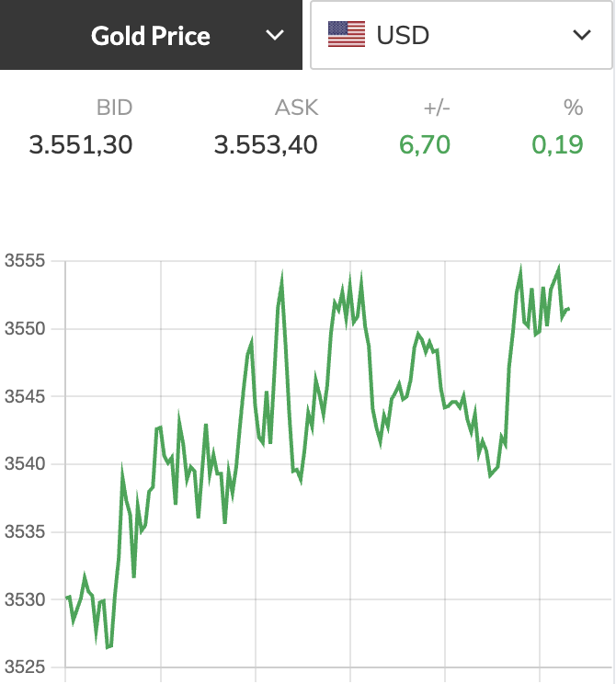Click the Gold Price title text
The height and width of the screenshot is (684, 616).
[x=151, y=36]
